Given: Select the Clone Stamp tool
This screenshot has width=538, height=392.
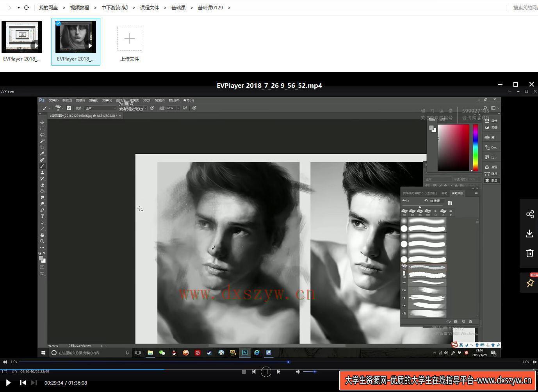Looking at the screenshot, I should point(42,173).
